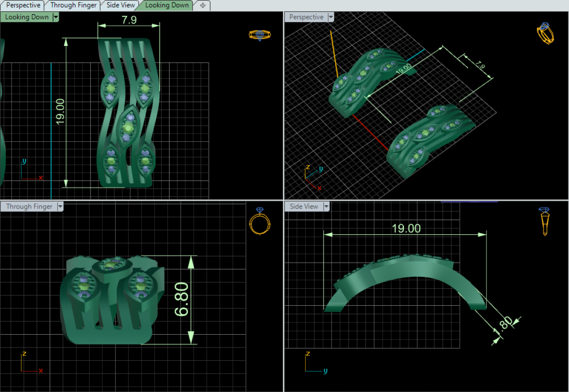Open the Looking Down viewport dropdown arrow
This screenshot has height=392, width=569.
click(x=56, y=17)
